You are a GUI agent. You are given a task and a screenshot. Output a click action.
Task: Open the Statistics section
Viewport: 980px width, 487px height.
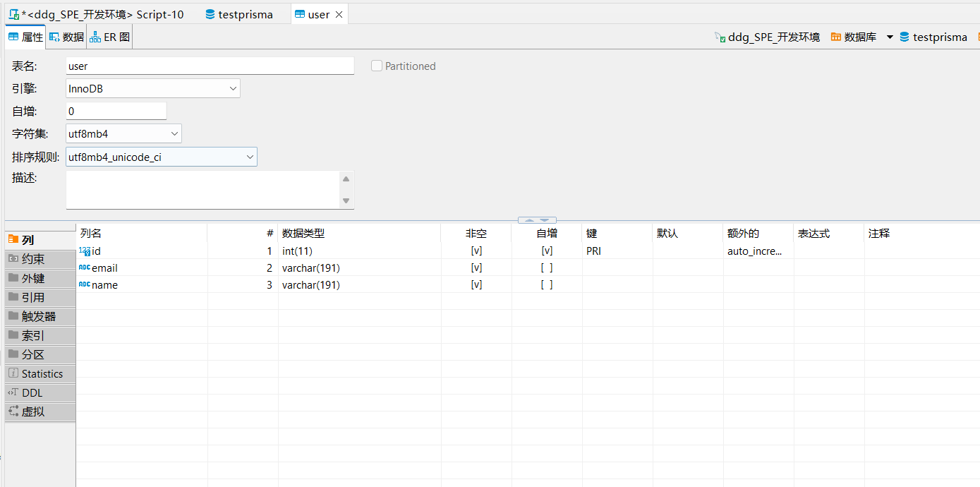[x=40, y=373]
